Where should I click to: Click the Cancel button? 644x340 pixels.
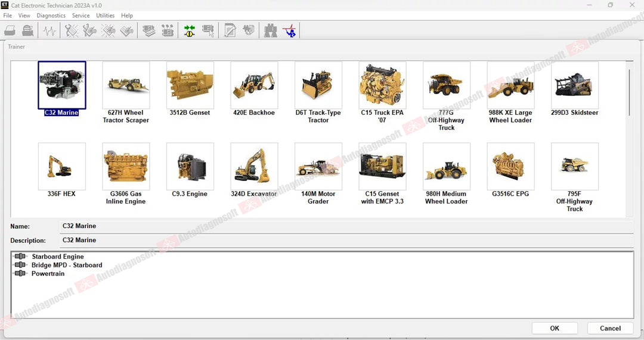[610, 328]
